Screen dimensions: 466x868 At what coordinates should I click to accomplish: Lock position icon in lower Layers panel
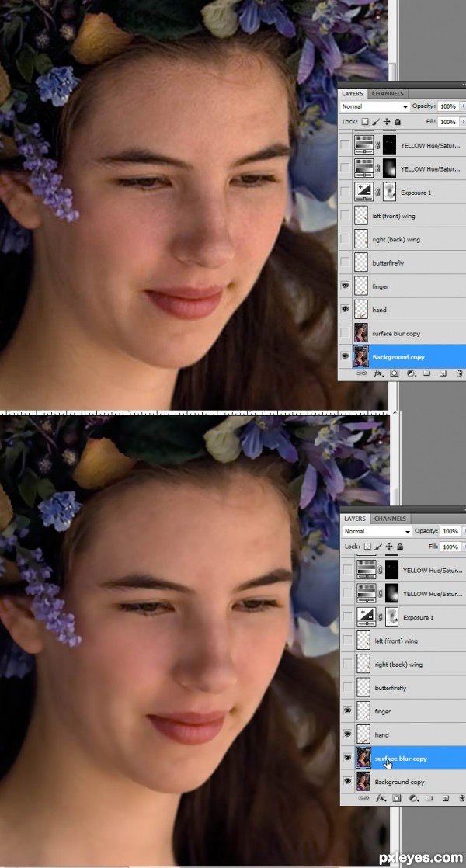click(389, 547)
